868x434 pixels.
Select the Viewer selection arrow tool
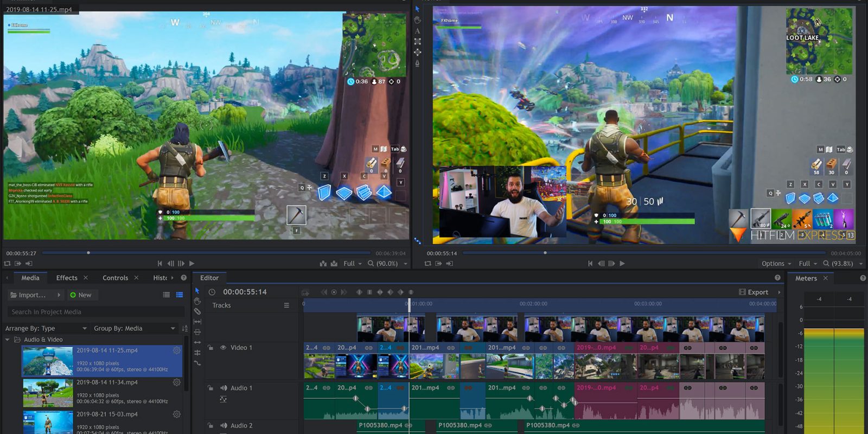point(417,9)
